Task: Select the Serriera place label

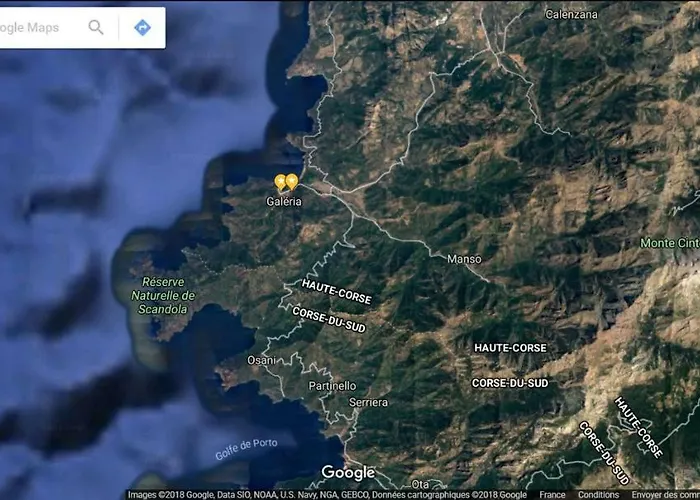Action: (x=368, y=402)
